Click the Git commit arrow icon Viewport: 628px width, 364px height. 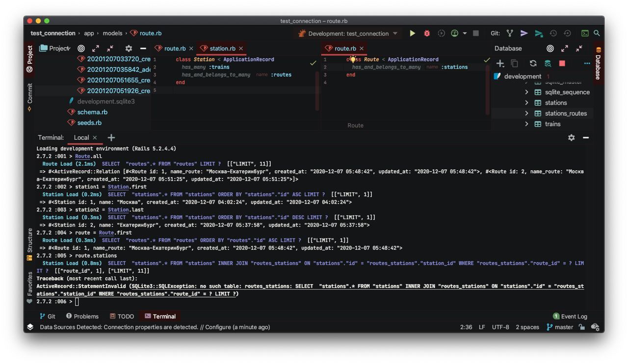pyautogui.click(x=524, y=33)
